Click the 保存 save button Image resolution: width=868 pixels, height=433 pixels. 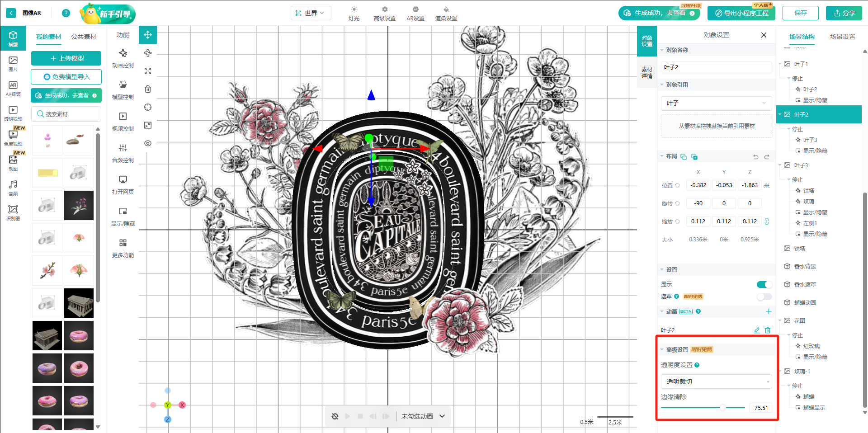pyautogui.click(x=800, y=13)
